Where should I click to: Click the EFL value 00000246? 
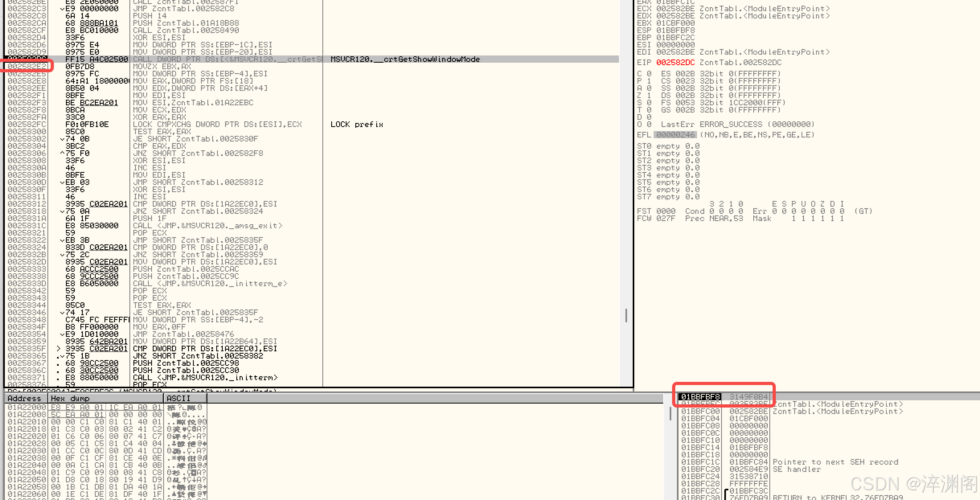tap(675, 135)
